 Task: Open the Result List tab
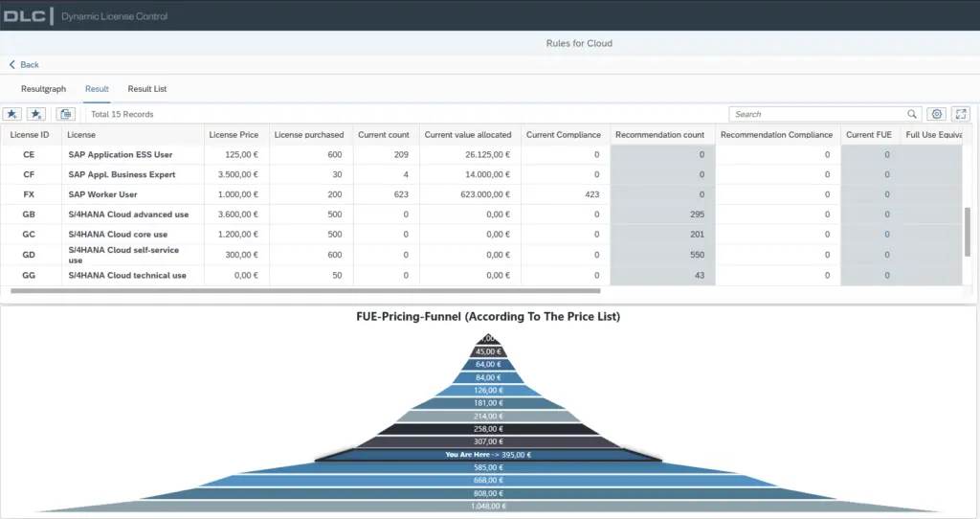[146, 89]
